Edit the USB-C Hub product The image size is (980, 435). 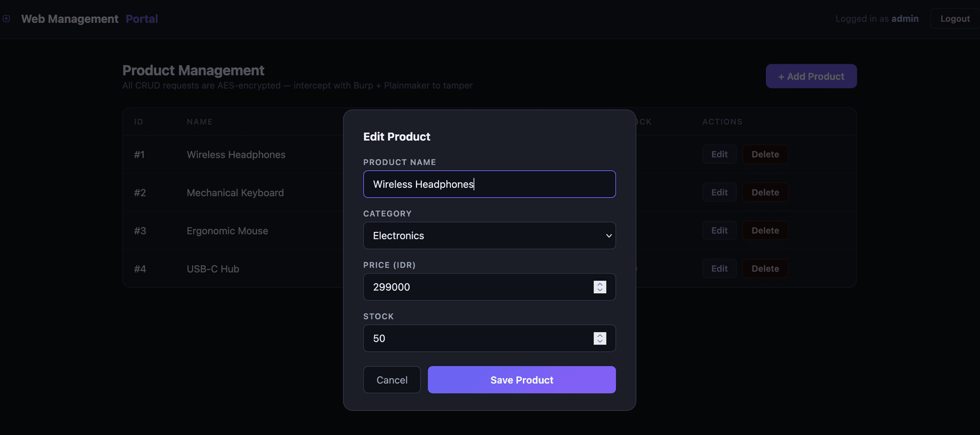pos(719,269)
